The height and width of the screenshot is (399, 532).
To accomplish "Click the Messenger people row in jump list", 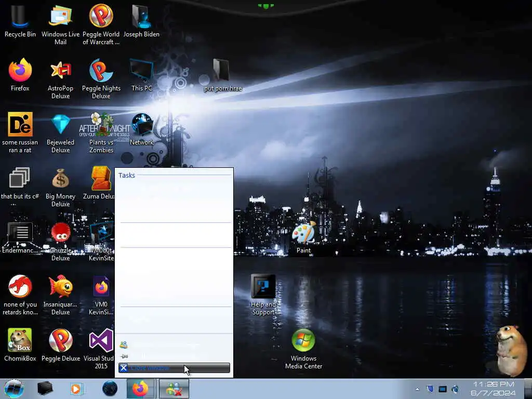I will tap(174, 345).
